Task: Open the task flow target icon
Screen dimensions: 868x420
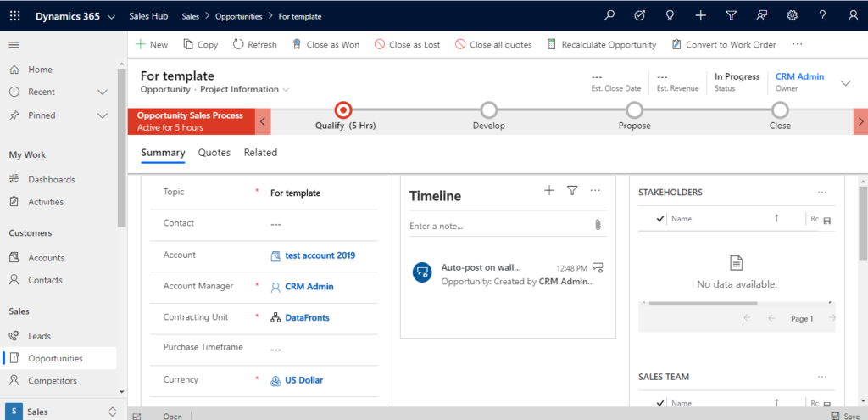Action: click(x=640, y=16)
